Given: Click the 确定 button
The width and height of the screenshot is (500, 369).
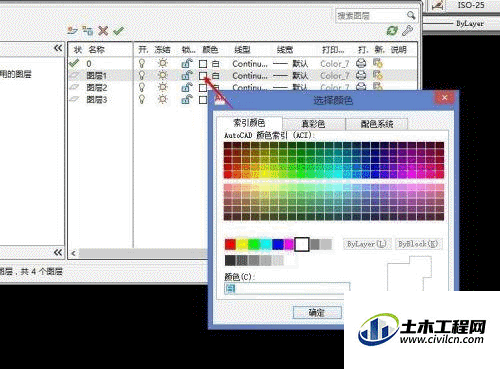Looking at the screenshot, I should pyautogui.click(x=317, y=313).
